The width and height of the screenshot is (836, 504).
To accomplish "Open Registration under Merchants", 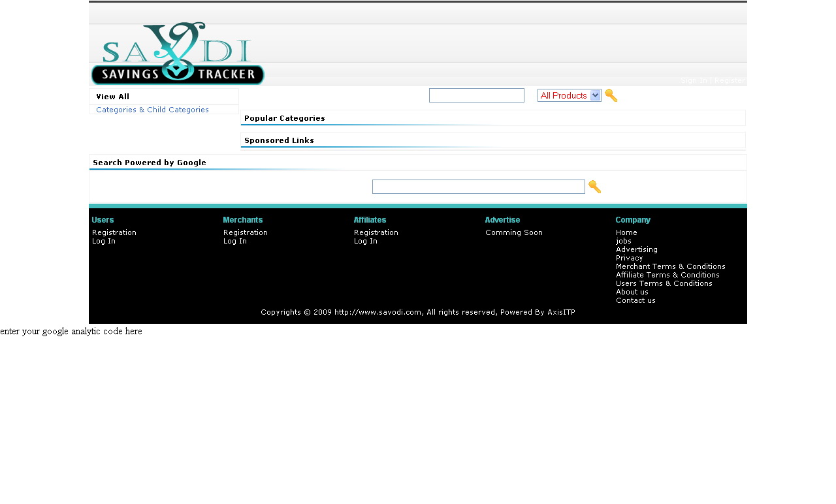I will [x=246, y=232].
